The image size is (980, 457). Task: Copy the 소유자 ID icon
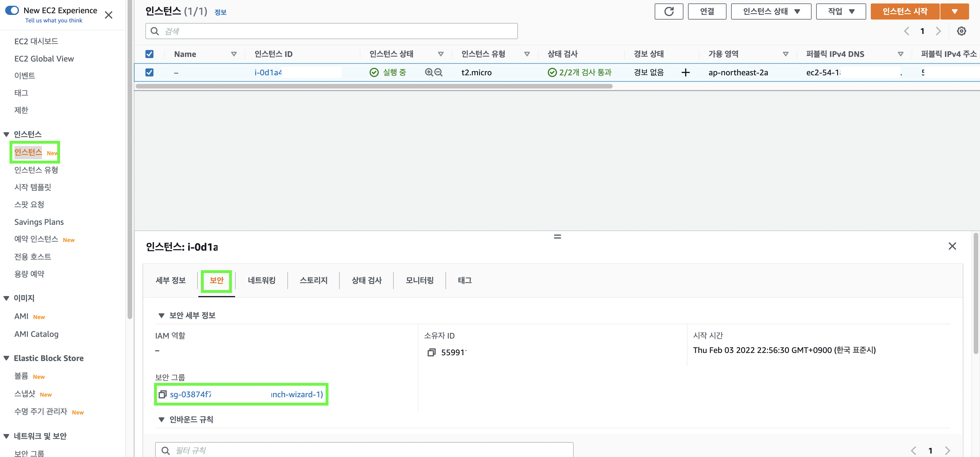(431, 352)
